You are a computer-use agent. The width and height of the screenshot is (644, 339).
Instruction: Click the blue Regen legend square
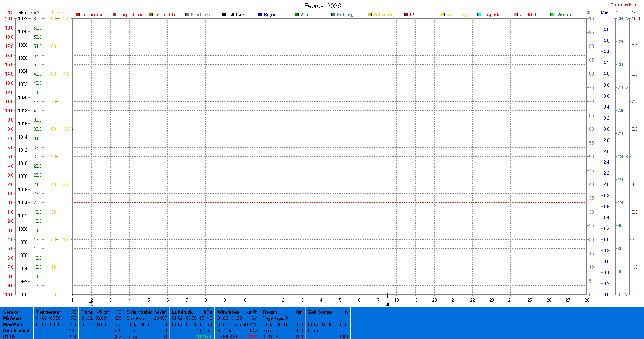(x=260, y=15)
